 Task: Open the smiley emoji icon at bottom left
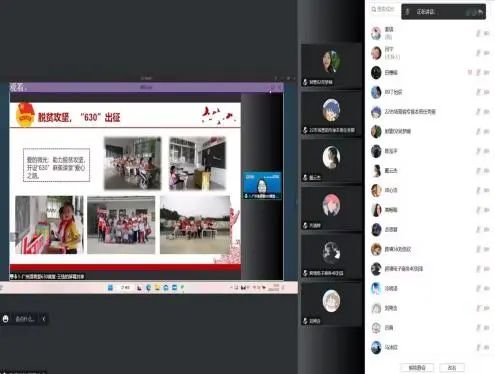point(6,319)
